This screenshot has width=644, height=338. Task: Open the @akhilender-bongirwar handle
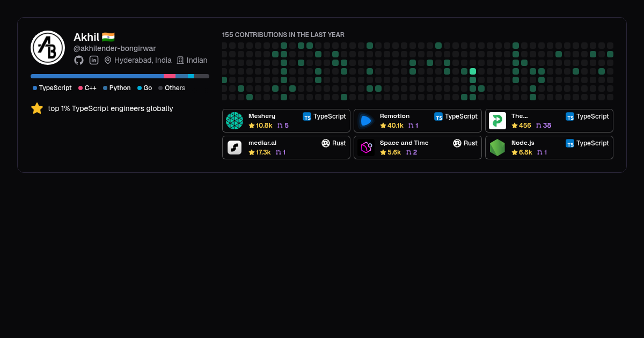[x=115, y=48]
